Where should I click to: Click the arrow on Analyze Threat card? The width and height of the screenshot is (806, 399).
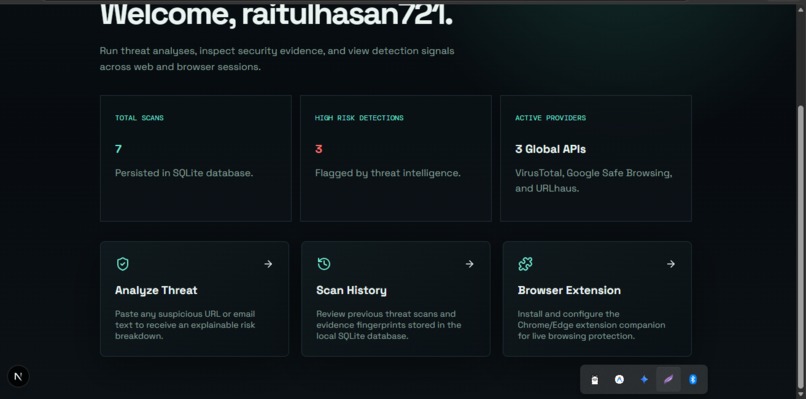[x=268, y=264]
